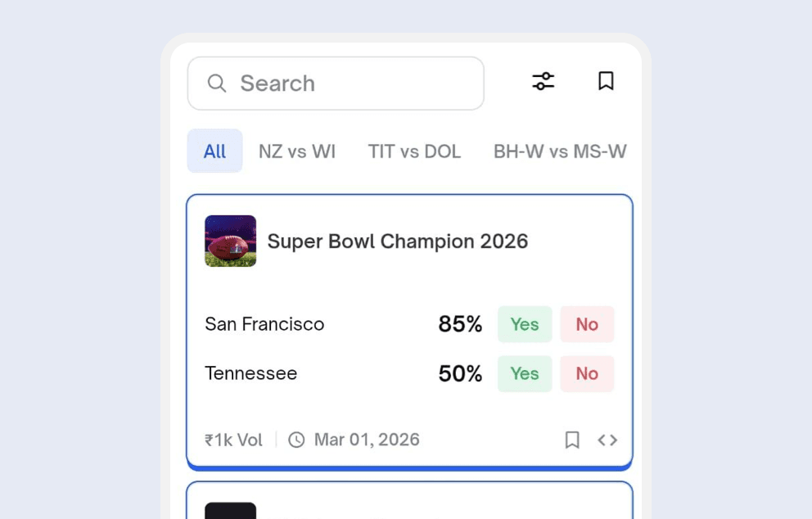Select Yes for San Francisco

[x=525, y=324]
